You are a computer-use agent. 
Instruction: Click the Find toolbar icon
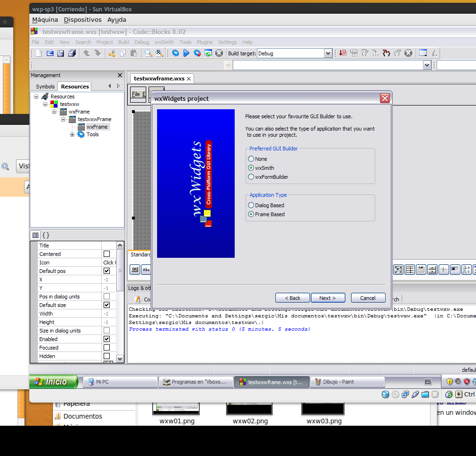(x=149, y=53)
